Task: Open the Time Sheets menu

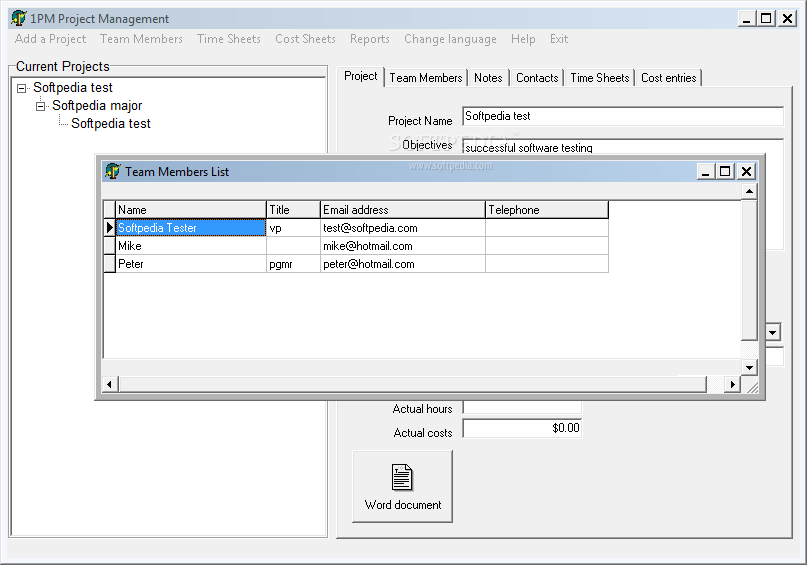Action: [x=229, y=39]
